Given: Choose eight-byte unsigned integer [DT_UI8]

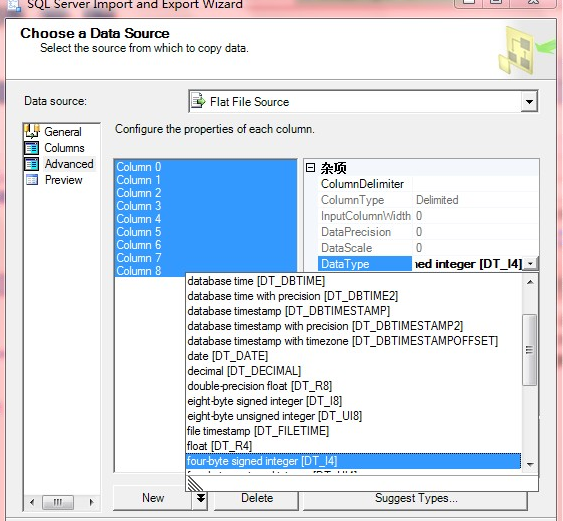Looking at the screenshot, I should [x=354, y=416].
